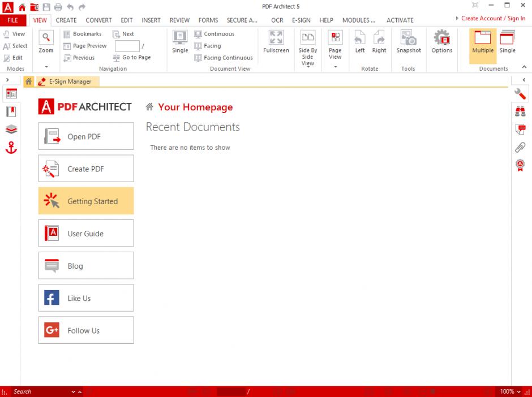Open the view Options gear
The image size is (532, 397).
pos(441,42)
